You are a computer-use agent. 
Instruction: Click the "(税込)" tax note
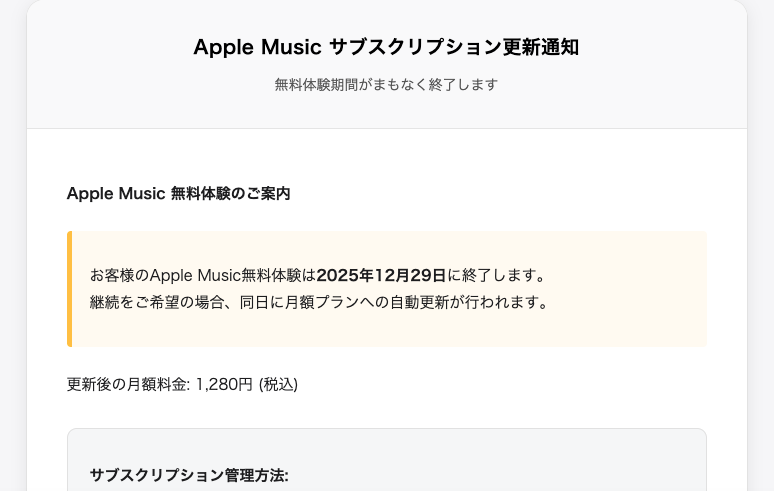pyautogui.click(x=278, y=384)
